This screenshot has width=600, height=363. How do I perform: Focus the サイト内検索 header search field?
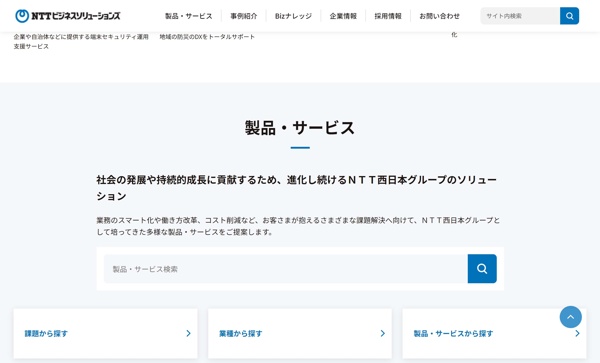coord(520,16)
